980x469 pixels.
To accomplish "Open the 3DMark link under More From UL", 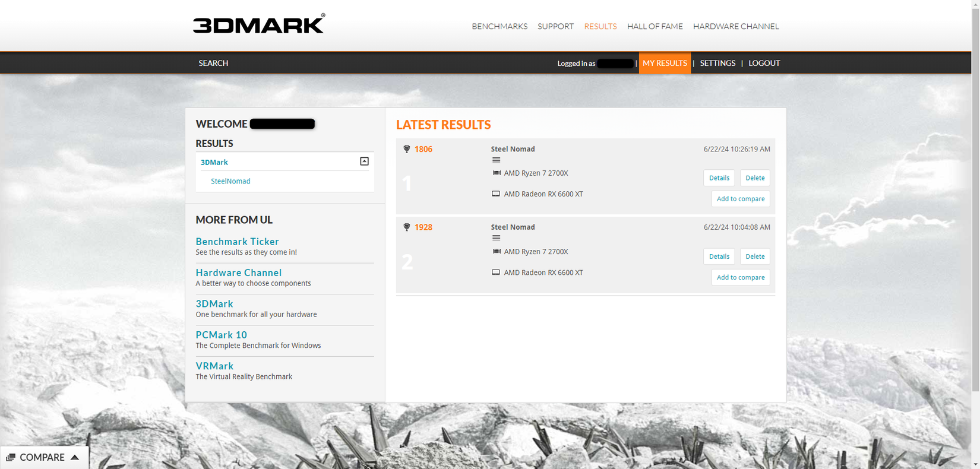I will pyautogui.click(x=214, y=304).
